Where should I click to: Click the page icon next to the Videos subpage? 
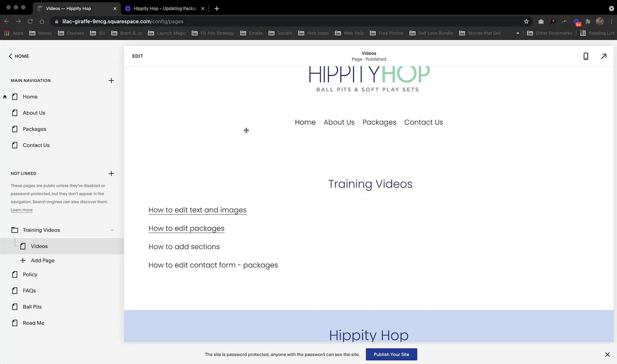23,246
